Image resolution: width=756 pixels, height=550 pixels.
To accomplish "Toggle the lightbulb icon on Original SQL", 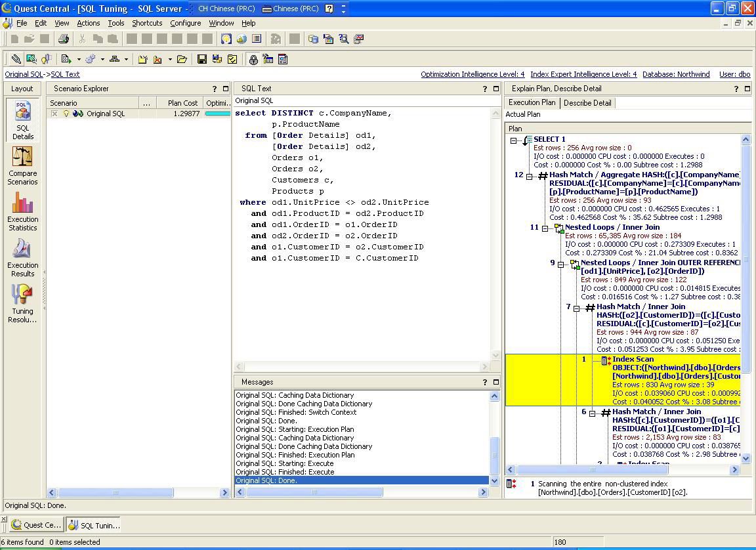I will (x=66, y=114).
